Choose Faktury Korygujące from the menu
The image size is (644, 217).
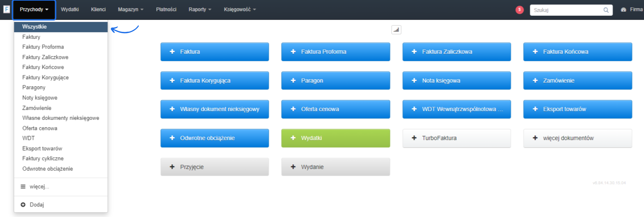click(61, 77)
